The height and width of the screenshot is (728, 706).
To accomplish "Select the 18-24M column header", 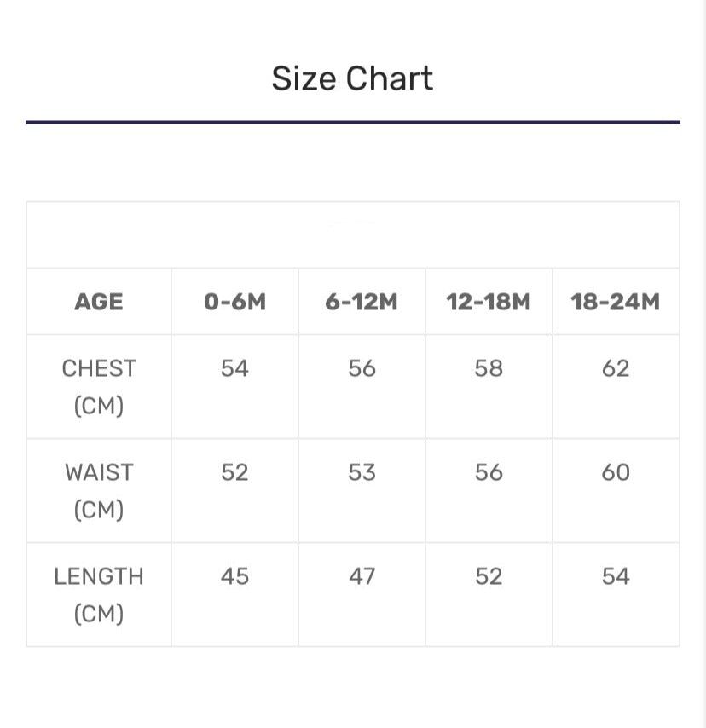I will [616, 302].
